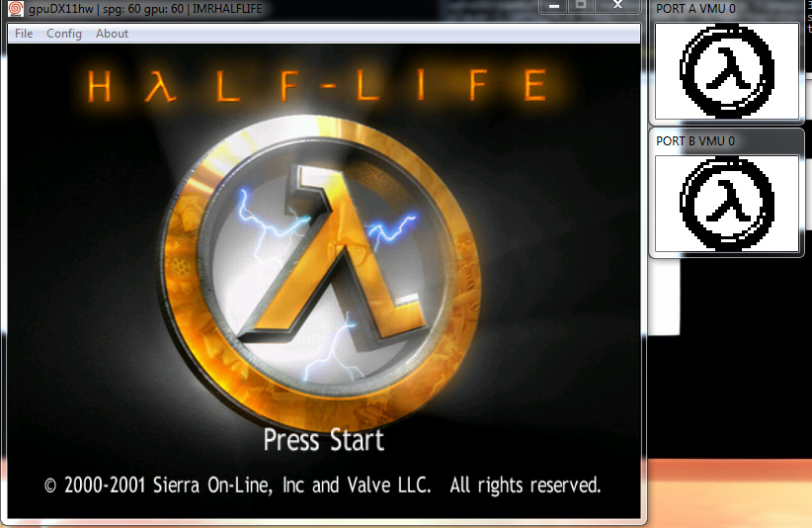Open the Config menu
Image resolution: width=812 pixels, height=528 pixels.
click(64, 34)
